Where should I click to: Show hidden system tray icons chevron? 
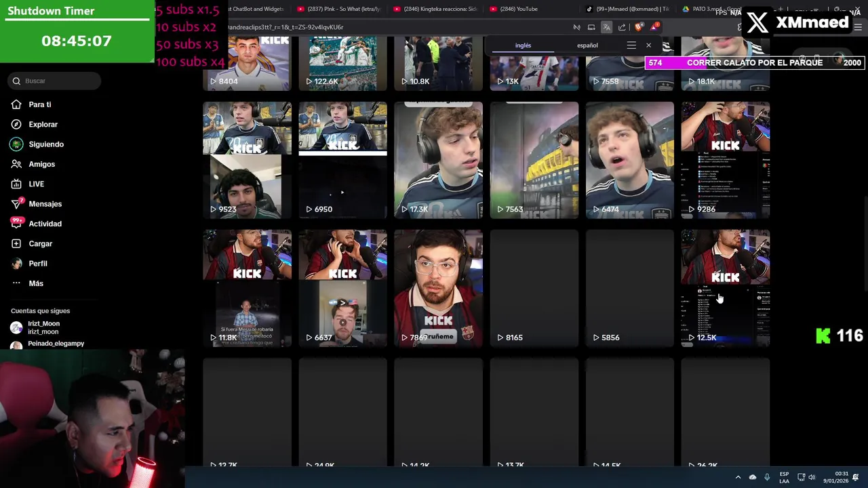pos(738,477)
